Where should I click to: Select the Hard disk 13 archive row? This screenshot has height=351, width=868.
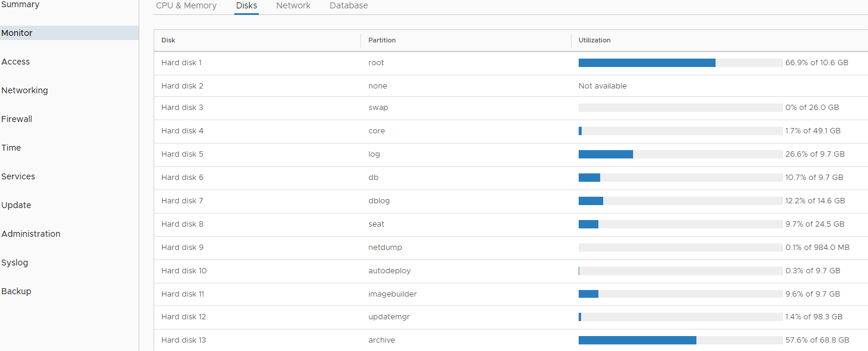click(x=511, y=340)
